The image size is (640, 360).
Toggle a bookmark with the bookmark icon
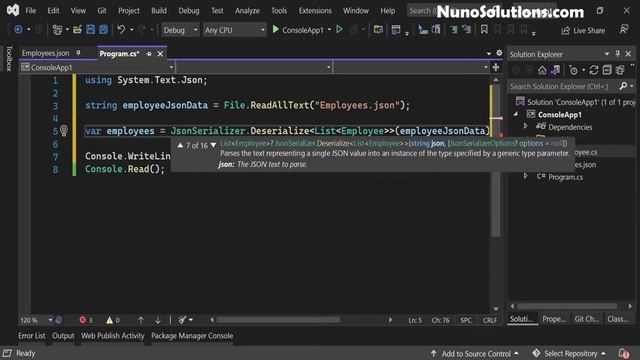point(484,29)
